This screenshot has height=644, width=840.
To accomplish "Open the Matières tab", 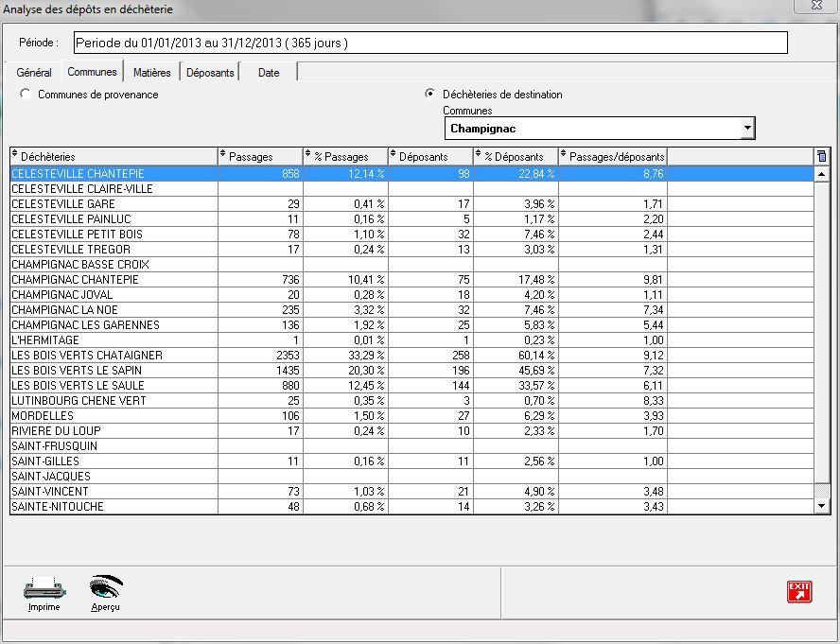I will pyautogui.click(x=151, y=73).
